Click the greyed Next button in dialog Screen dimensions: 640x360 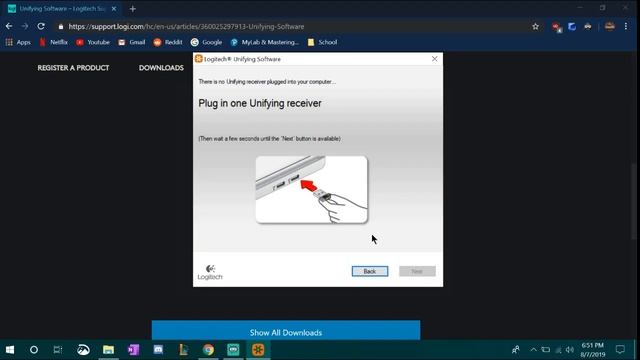pyautogui.click(x=417, y=271)
